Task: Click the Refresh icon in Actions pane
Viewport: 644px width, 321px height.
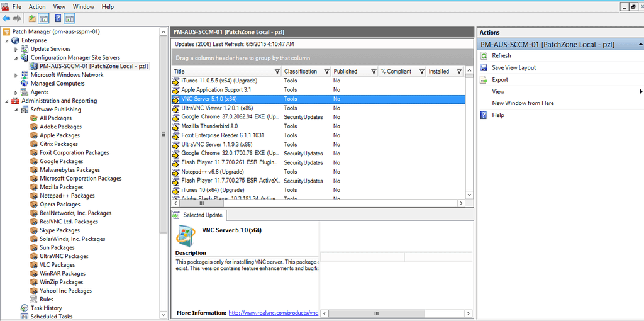Action: pos(484,56)
